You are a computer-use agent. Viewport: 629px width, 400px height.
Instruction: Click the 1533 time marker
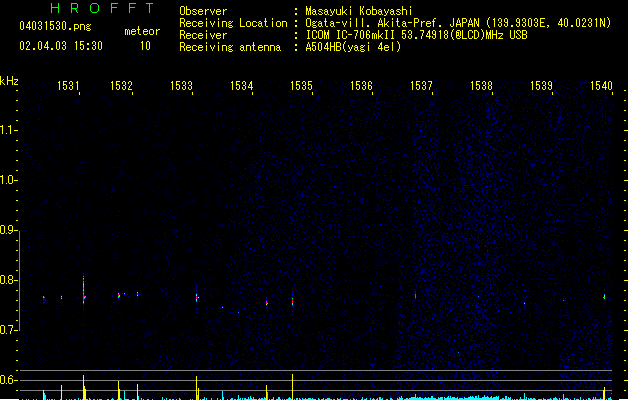[x=181, y=86]
